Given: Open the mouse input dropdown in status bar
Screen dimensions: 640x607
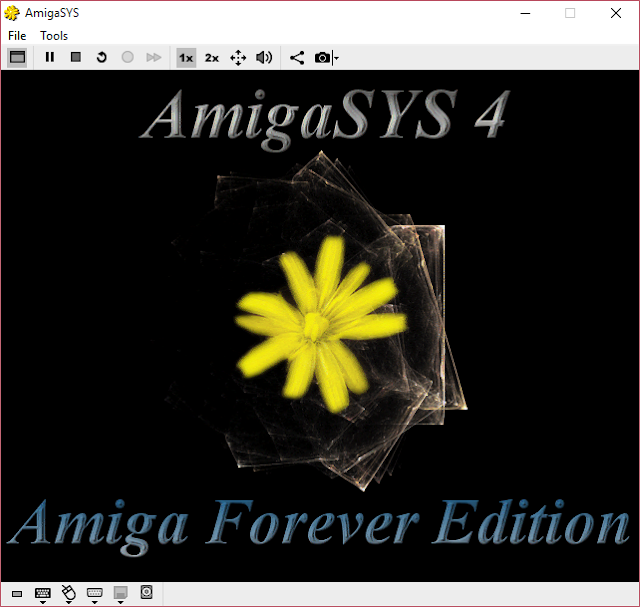Looking at the screenshot, I should (69, 594).
